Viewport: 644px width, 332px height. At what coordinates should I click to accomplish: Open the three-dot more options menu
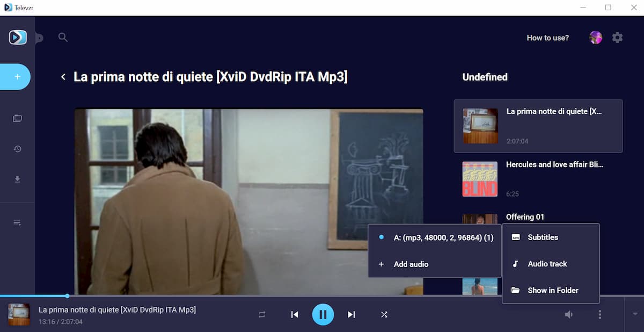pos(600,315)
